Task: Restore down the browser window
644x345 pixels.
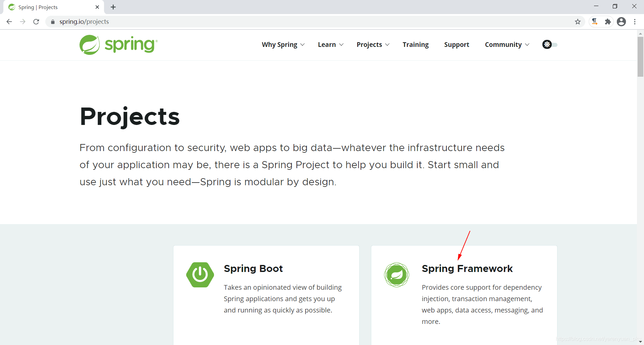Action: click(x=615, y=6)
